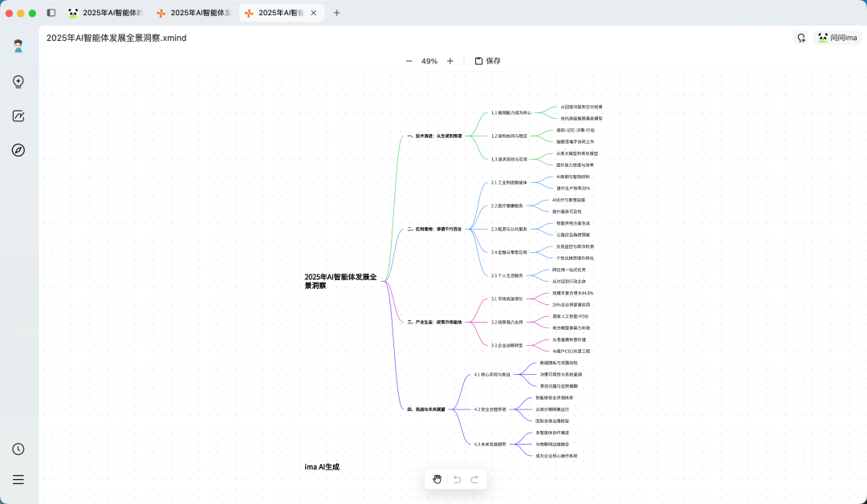Viewport: 867px width, 504px height.
Task: Select the hand pan tool in floating toolbar
Action: click(438, 479)
